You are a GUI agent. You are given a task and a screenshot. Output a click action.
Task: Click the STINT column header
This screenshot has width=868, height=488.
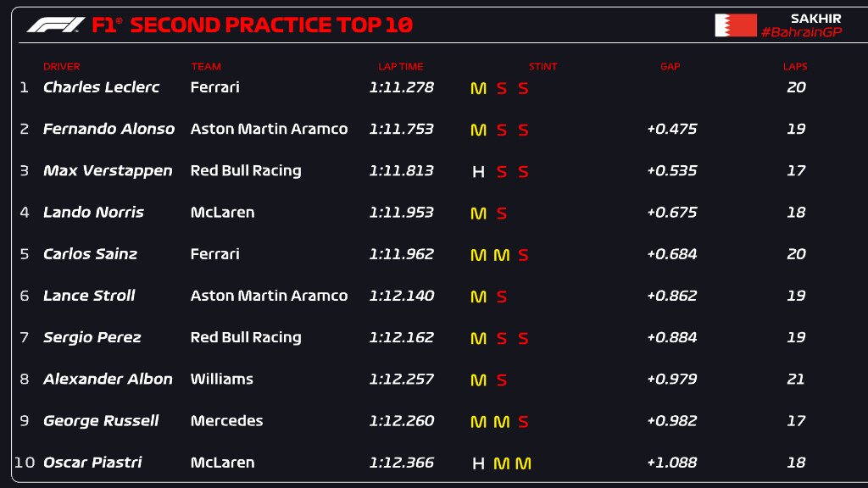click(x=543, y=67)
